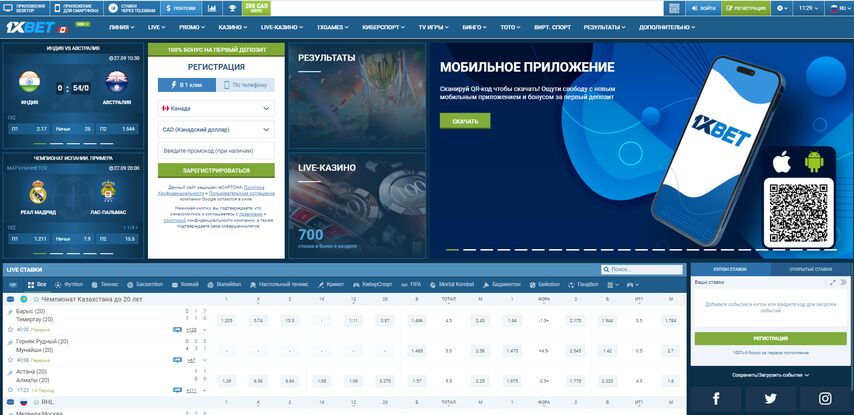This screenshot has width=854, height=415.
Task: Open the Тото menu
Action: point(510,27)
